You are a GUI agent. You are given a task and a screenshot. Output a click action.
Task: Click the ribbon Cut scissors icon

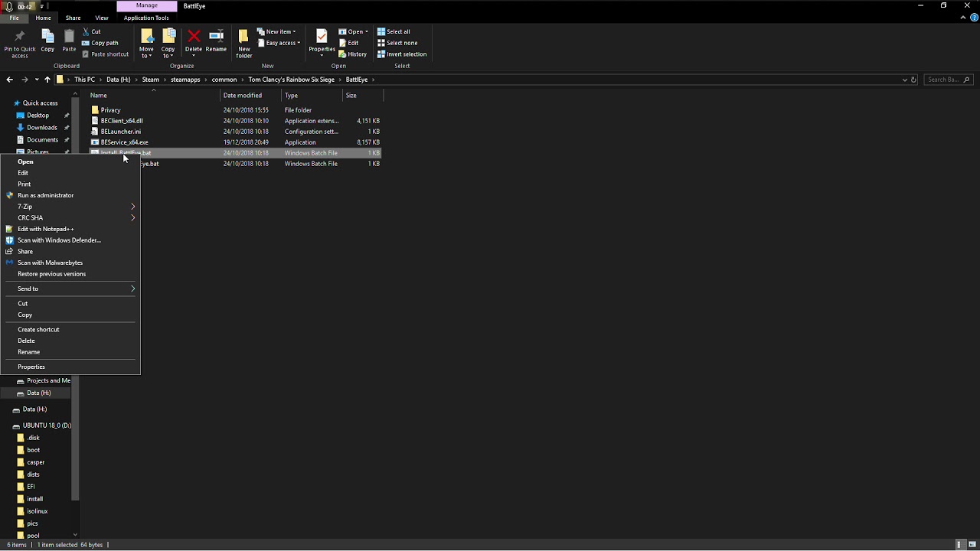click(x=86, y=31)
